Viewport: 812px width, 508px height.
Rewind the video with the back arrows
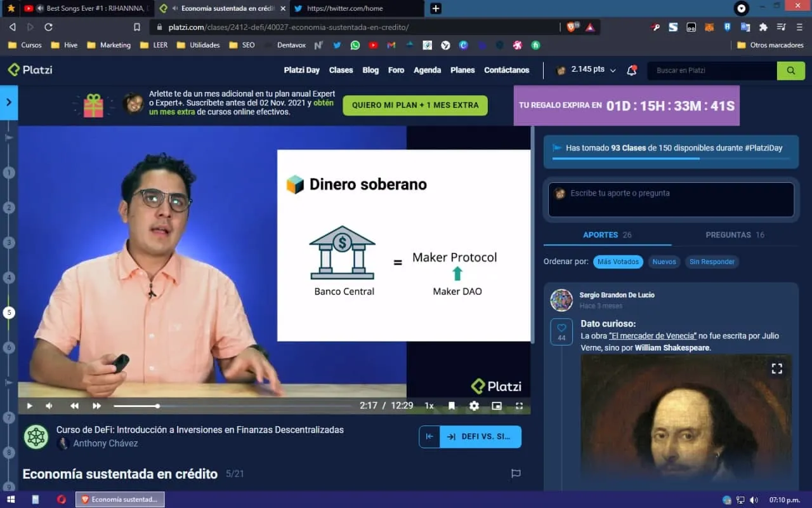coord(74,406)
